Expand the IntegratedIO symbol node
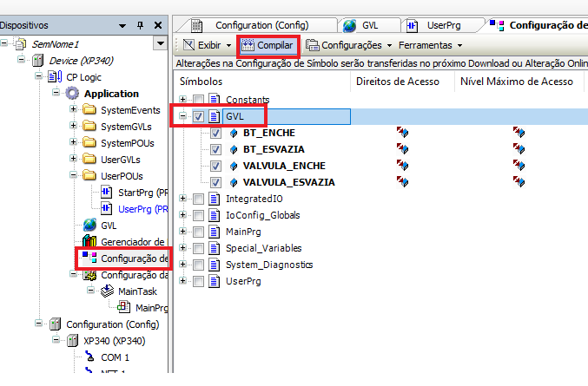 (183, 199)
